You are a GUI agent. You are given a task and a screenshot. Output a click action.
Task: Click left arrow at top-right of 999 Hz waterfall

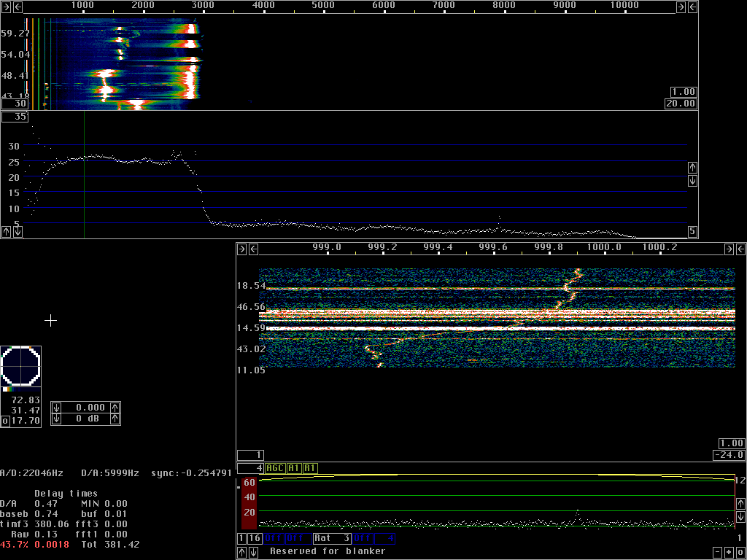pyautogui.click(x=741, y=249)
